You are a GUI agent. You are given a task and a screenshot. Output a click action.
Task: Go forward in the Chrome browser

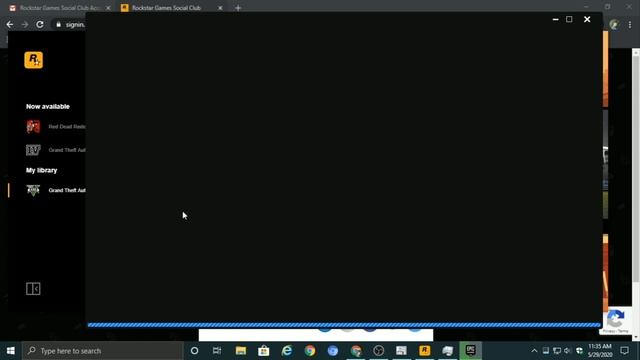(25, 24)
